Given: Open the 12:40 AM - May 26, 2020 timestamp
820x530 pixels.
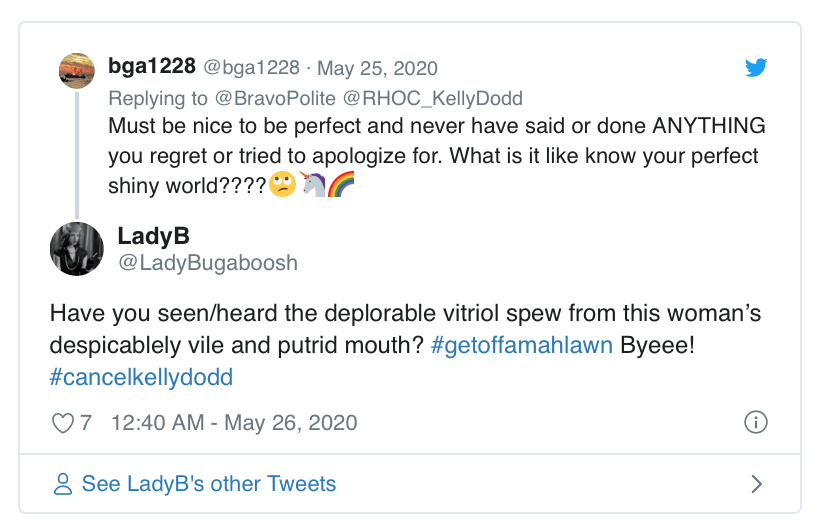Looking at the screenshot, I should click(x=234, y=423).
